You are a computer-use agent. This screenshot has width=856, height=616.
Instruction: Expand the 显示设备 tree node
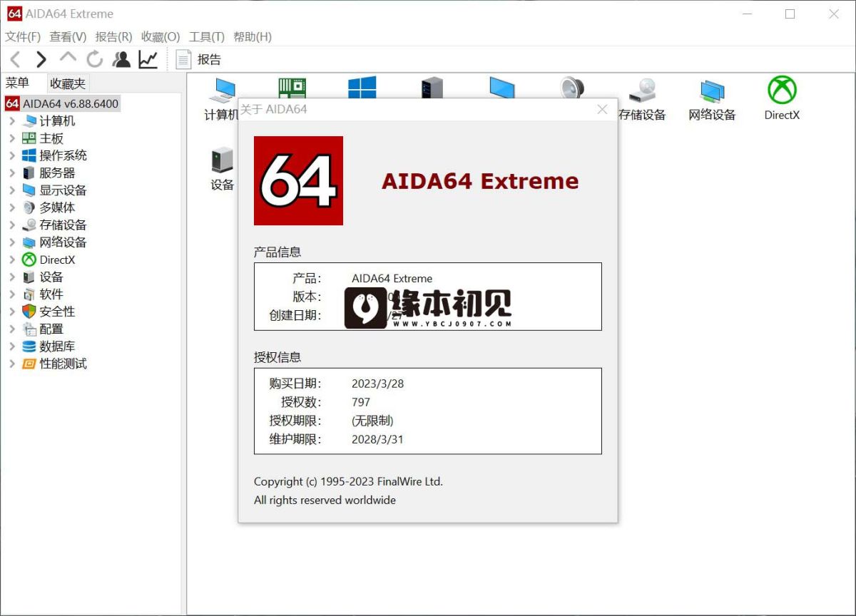[12, 190]
